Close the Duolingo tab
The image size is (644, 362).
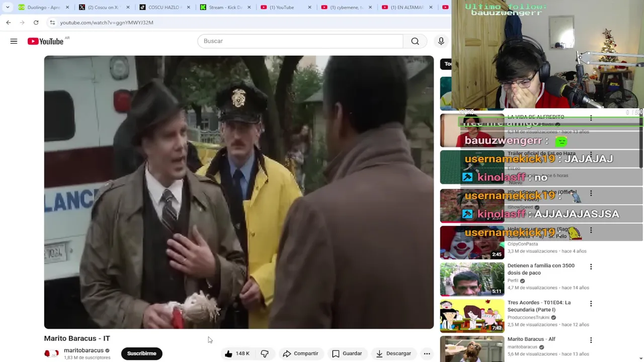coord(67,8)
